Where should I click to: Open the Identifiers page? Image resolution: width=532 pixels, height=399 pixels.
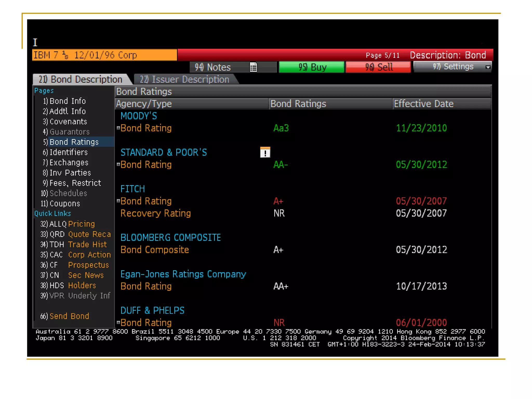(69, 152)
